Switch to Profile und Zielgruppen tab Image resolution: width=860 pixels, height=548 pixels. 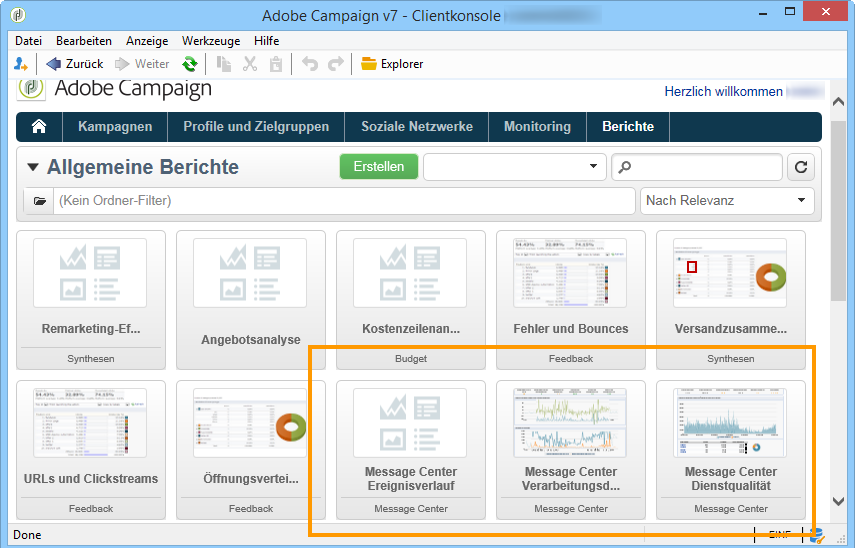256,127
